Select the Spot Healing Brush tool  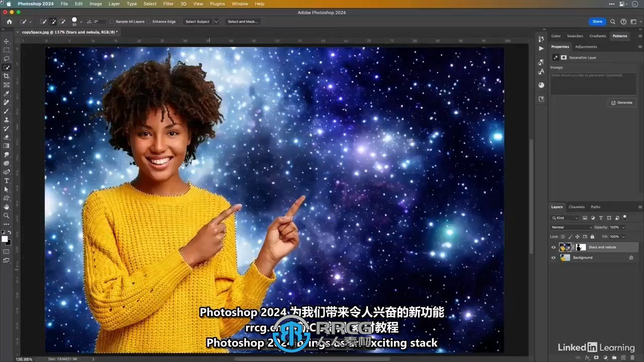[7, 103]
